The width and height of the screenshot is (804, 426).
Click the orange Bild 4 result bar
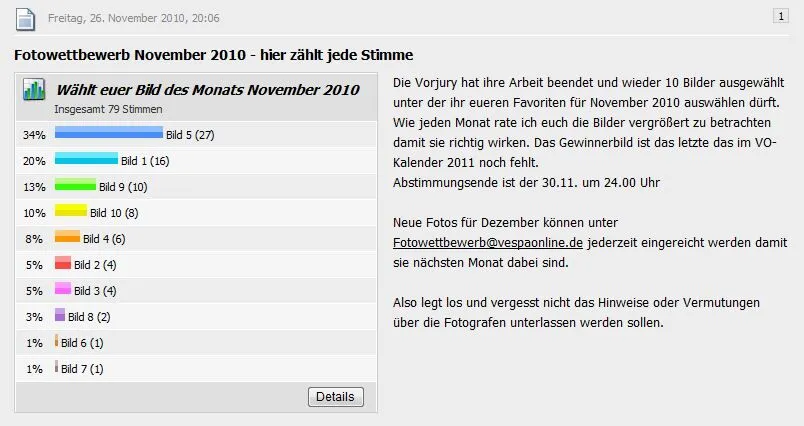coord(67,237)
